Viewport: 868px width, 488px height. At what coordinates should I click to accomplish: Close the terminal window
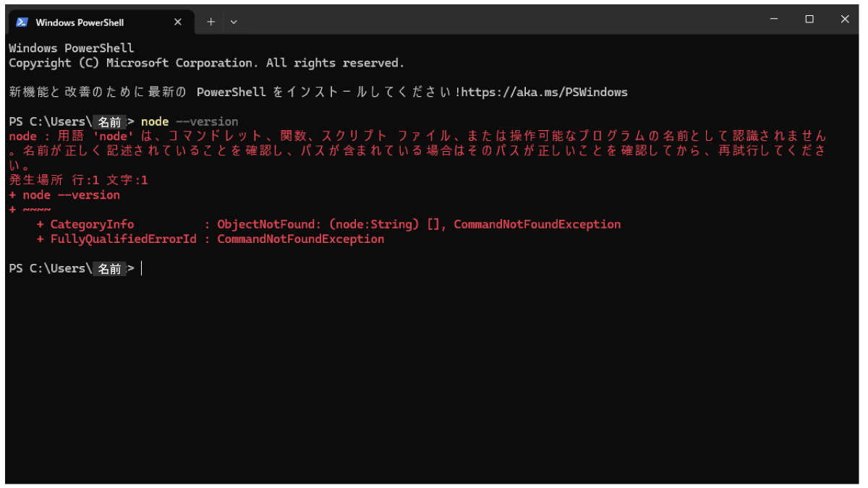click(x=845, y=20)
